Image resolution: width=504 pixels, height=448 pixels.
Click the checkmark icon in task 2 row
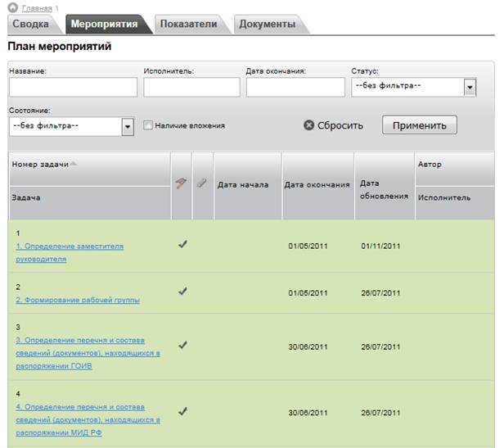point(182,292)
